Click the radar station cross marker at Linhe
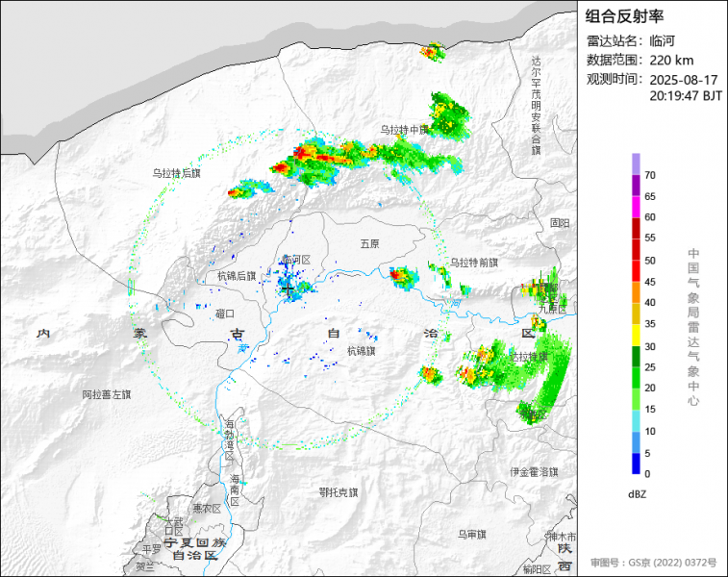 (288, 288)
